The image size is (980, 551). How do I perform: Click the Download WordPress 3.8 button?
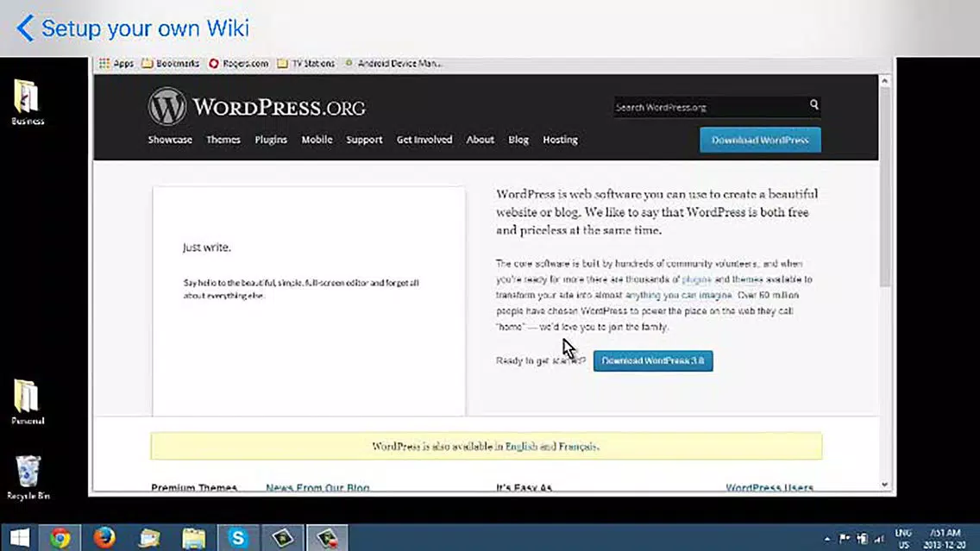[653, 360]
